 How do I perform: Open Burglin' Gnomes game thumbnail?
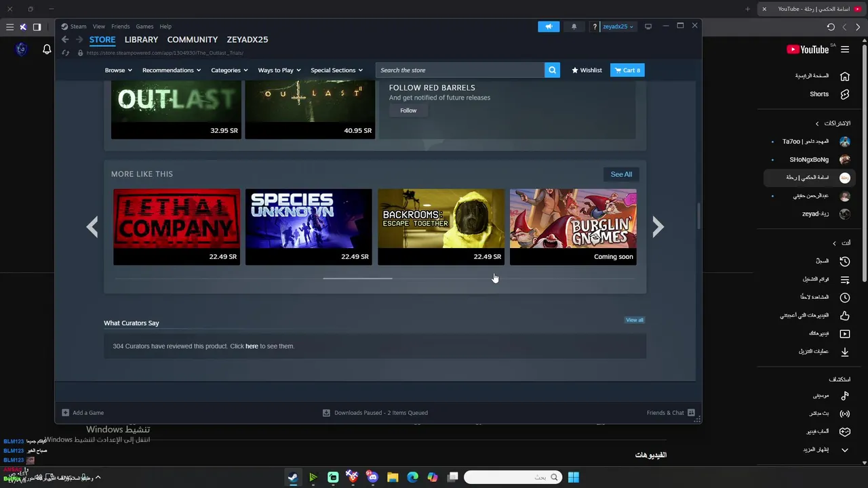pyautogui.click(x=573, y=226)
